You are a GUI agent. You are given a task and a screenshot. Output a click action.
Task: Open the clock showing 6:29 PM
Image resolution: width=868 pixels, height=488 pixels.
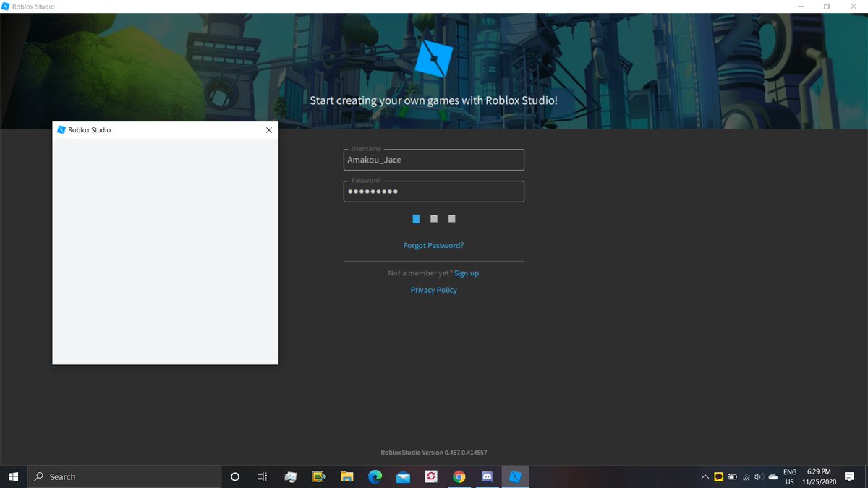[x=818, y=476]
